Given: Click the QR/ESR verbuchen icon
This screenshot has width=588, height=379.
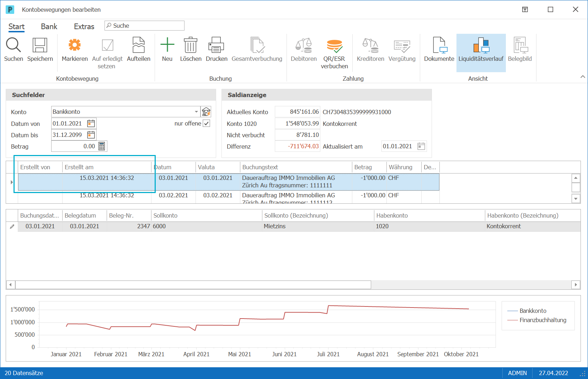Looking at the screenshot, I should 334,46.
